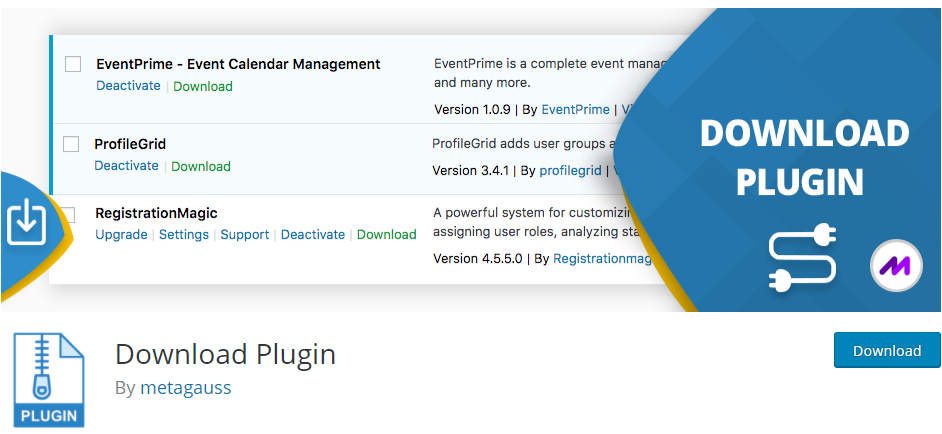Tick the EventPrime plugin checkbox
The width and height of the screenshot is (942, 434).
point(73,64)
